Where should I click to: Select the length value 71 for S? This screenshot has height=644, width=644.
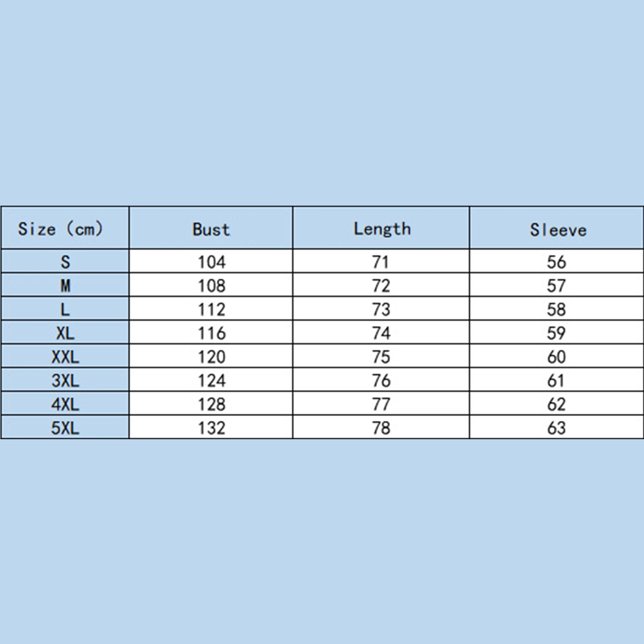pyautogui.click(x=381, y=262)
